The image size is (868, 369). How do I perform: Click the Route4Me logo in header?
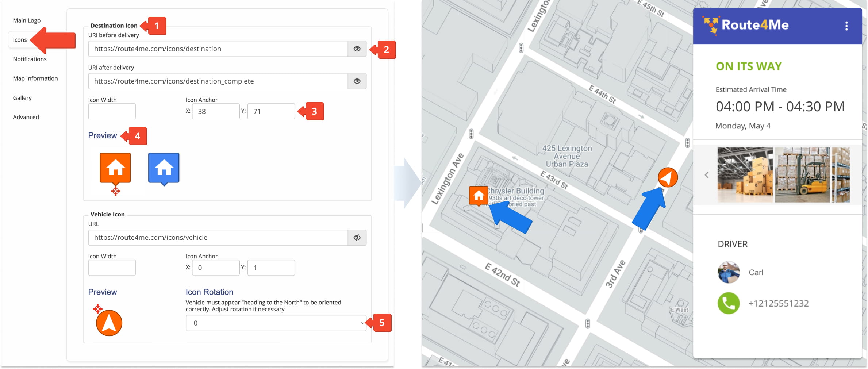[746, 25]
